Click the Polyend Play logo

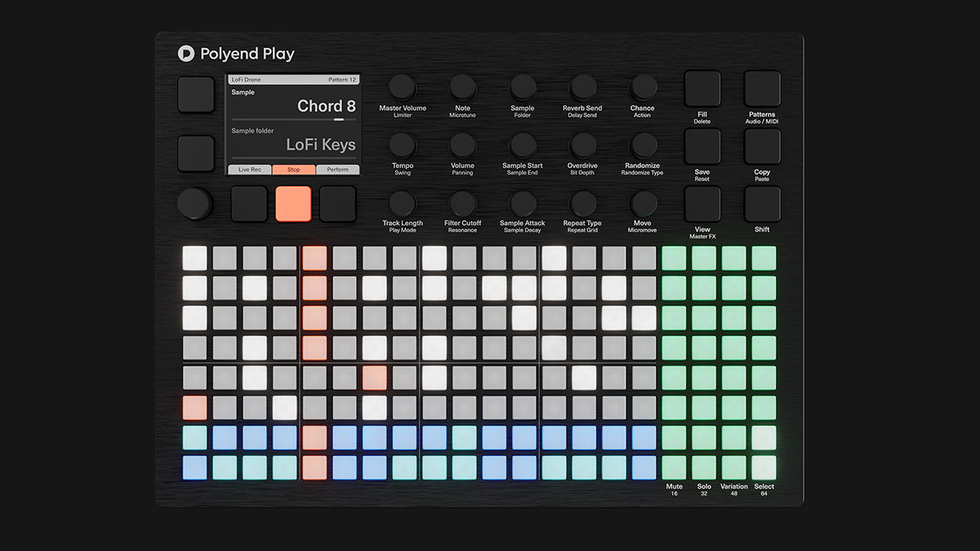coord(236,54)
